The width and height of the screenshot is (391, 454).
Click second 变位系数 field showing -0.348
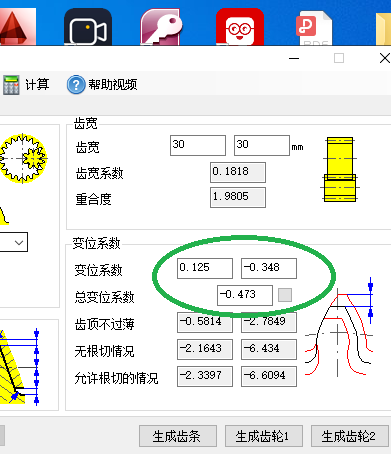tap(269, 268)
